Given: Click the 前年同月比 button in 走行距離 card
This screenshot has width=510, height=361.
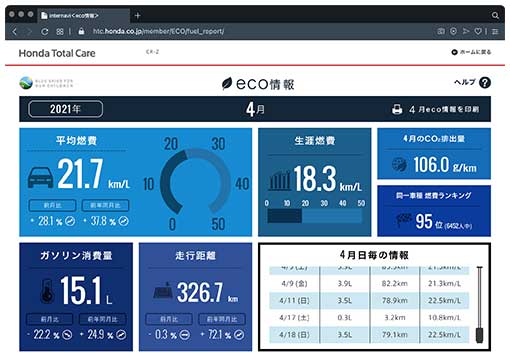Looking at the screenshot, I should 222,319.
